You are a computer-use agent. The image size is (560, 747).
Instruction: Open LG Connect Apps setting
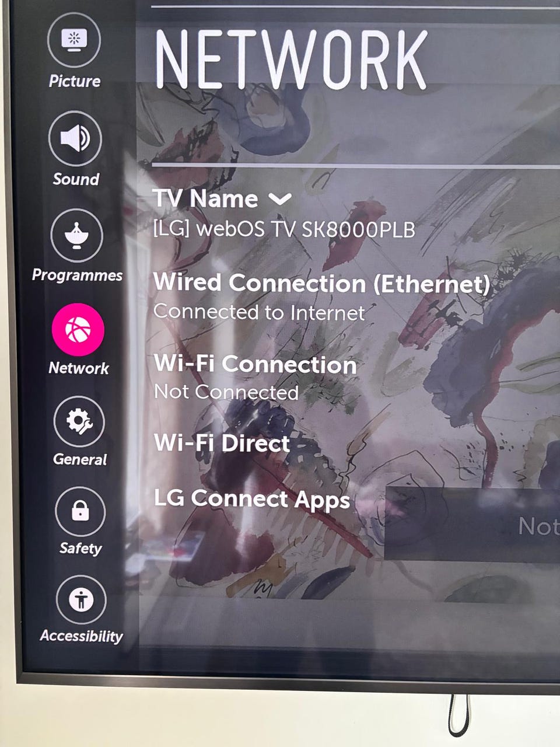click(252, 500)
